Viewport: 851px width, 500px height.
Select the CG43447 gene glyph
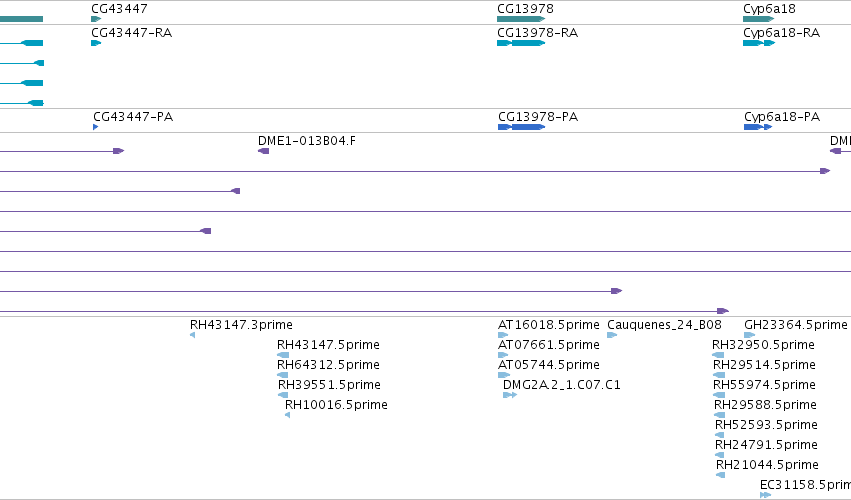[x=96, y=19]
